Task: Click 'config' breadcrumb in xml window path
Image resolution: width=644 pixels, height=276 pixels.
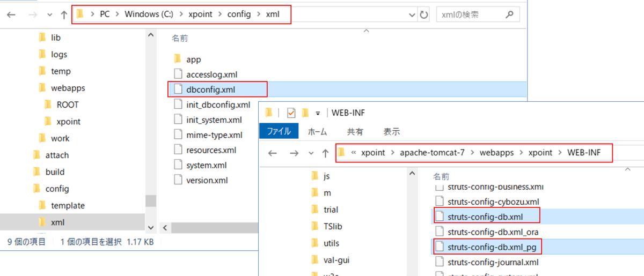Action: click(x=239, y=14)
